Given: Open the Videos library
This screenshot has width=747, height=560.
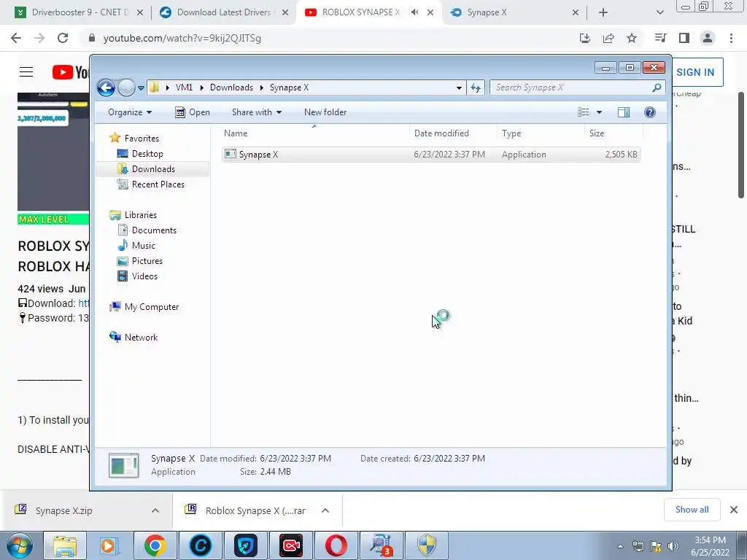Looking at the screenshot, I should point(144,276).
